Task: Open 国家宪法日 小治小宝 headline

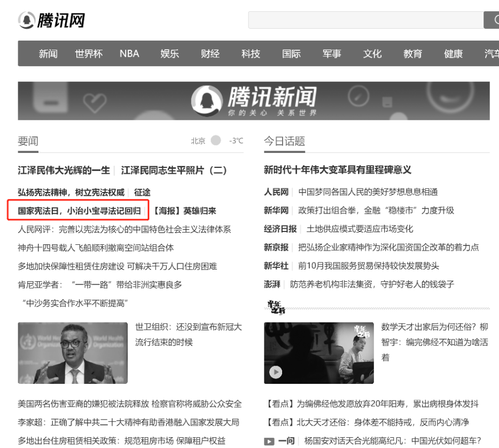Action: click(x=79, y=211)
